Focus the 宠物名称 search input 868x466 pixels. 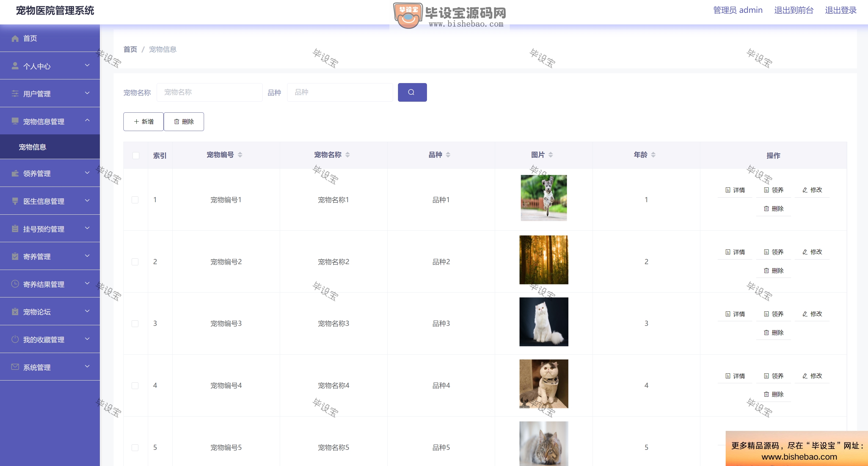click(210, 92)
